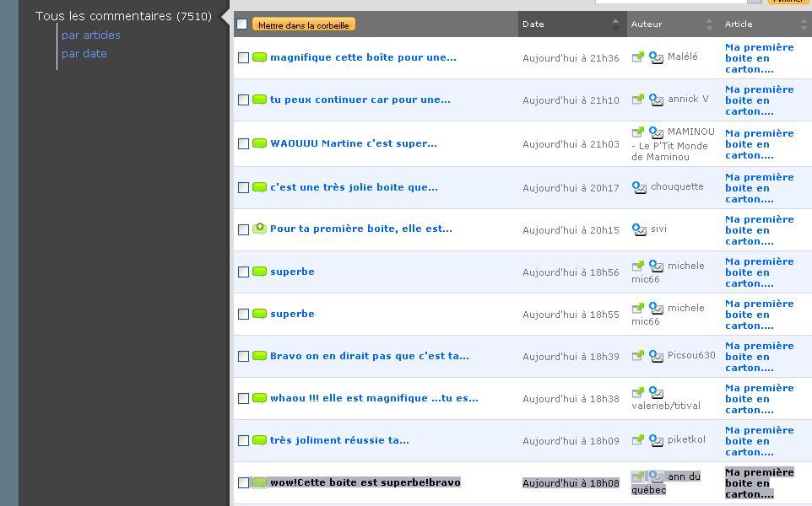Viewport: 812px width, 506px height.
Task: Open article link in Malélé's row
Action: pyautogui.click(x=759, y=58)
